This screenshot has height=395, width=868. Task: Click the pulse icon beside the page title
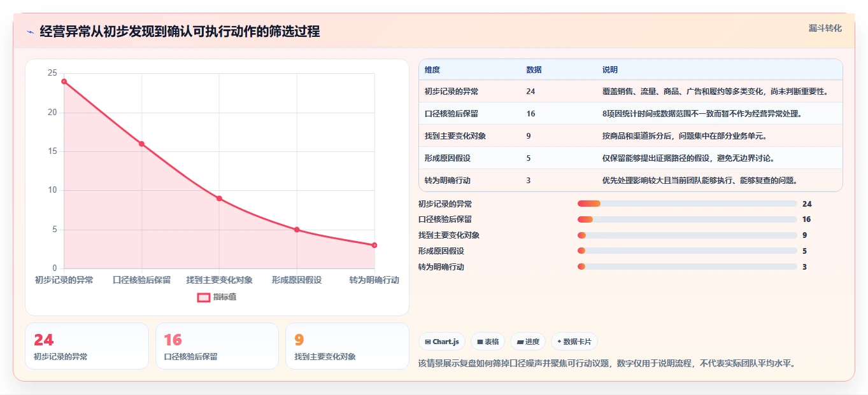pos(30,32)
